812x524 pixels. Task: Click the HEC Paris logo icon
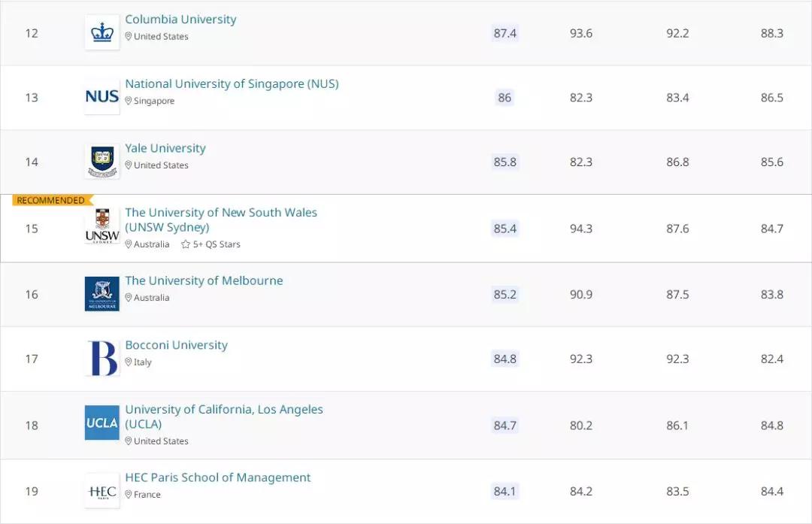101,489
